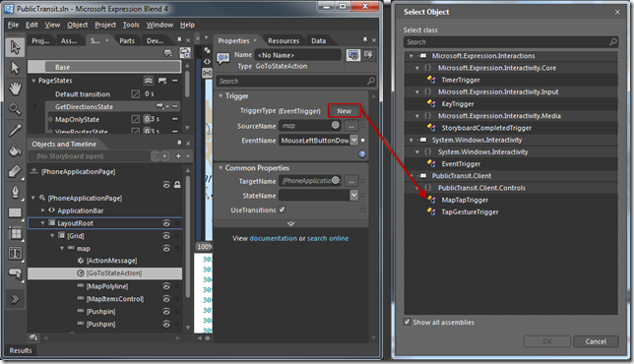Collapse System.Windows.Interactivity assembly node
This screenshot has width=634, height=364.
(412, 140)
